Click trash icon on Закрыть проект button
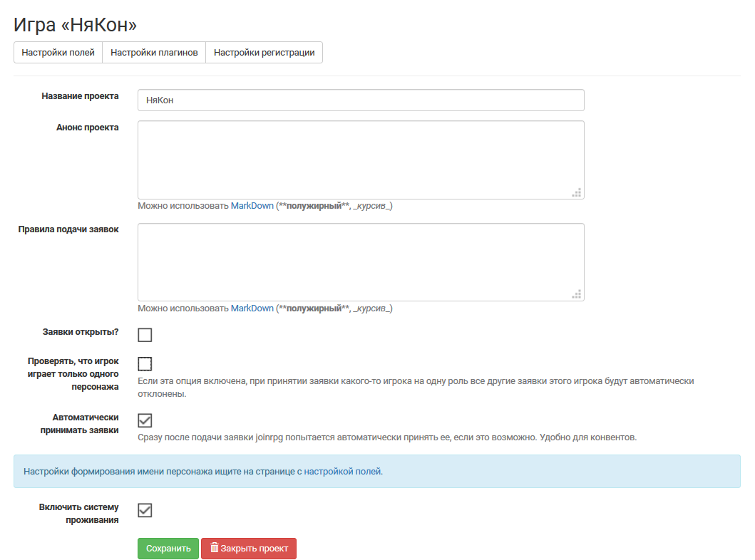 (x=214, y=548)
